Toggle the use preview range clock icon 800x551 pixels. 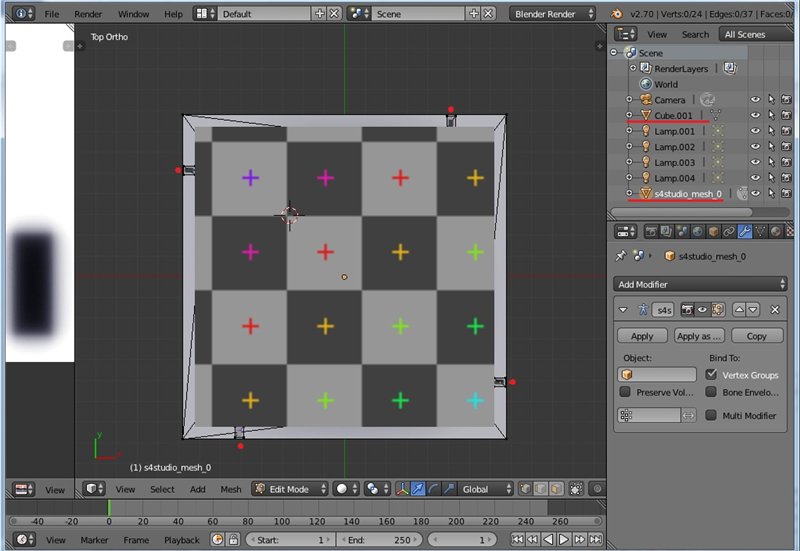tap(217, 539)
